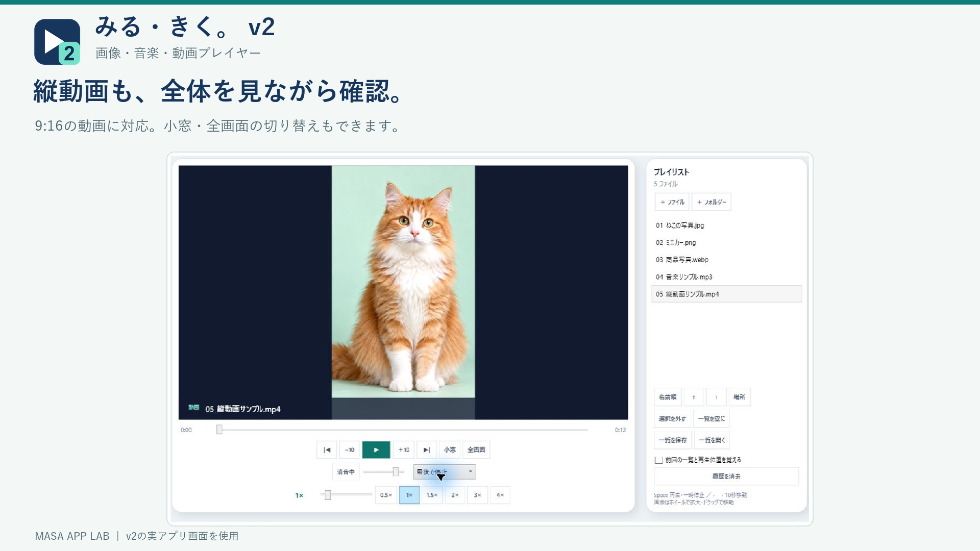This screenshot has width=980, height=551.
Task: Select 01 ねこの写真.jpg in the playlist
Action: (727, 226)
